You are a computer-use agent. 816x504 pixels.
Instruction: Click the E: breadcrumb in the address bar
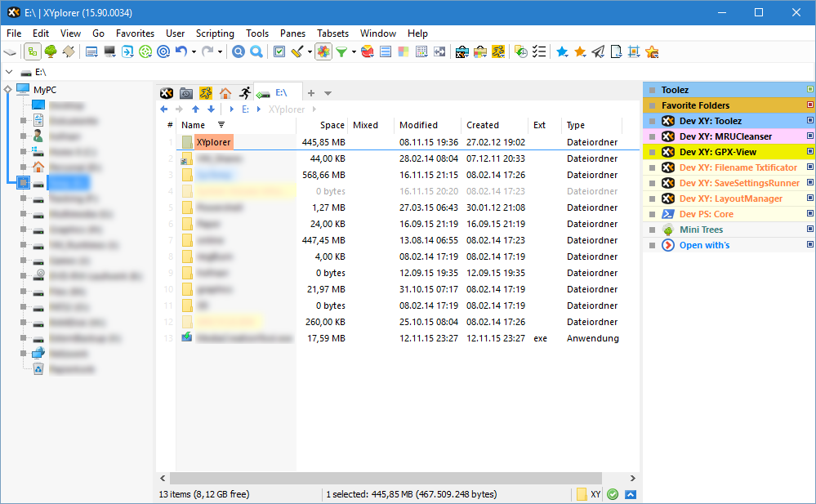(x=244, y=109)
